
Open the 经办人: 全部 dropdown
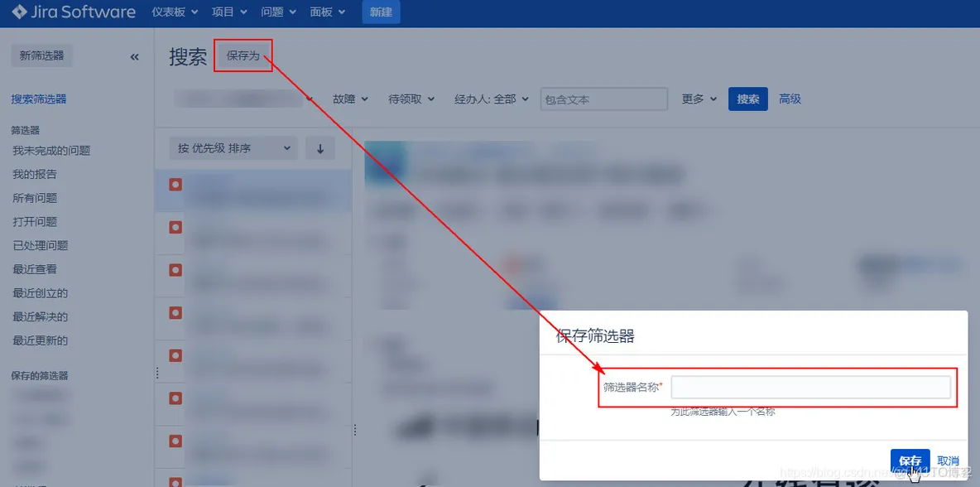[492, 99]
